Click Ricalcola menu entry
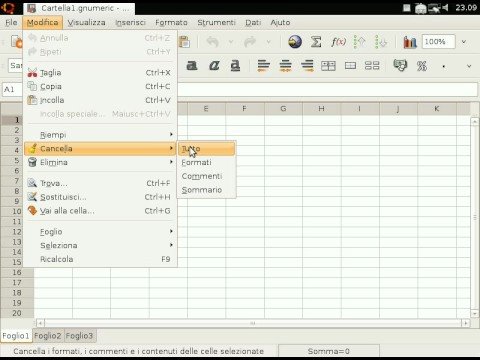480x360 pixels. pos(100,259)
